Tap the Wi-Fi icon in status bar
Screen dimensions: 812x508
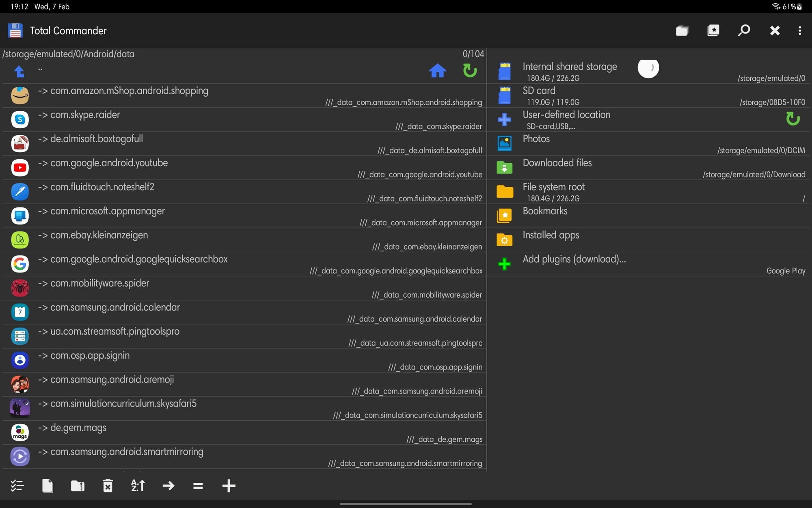point(775,6)
